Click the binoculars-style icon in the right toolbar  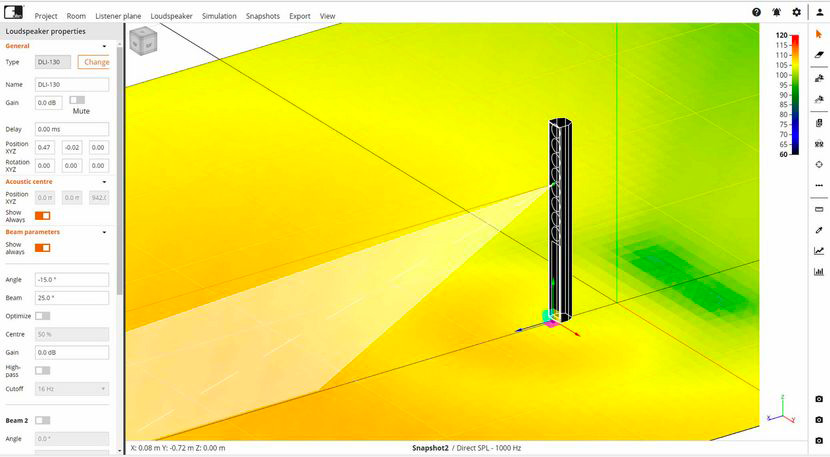pos(819,144)
